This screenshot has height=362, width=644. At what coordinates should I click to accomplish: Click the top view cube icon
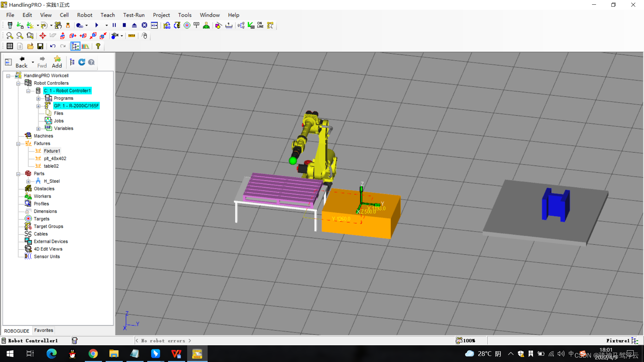(x=62, y=36)
